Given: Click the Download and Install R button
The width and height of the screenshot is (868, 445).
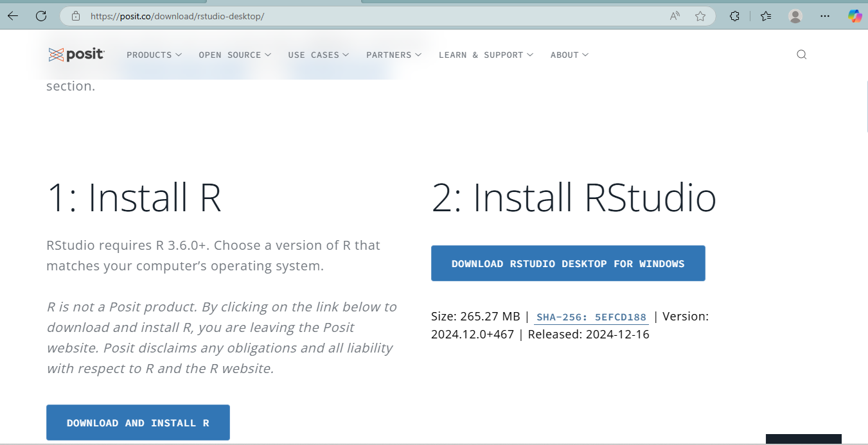Looking at the screenshot, I should (138, 423).
